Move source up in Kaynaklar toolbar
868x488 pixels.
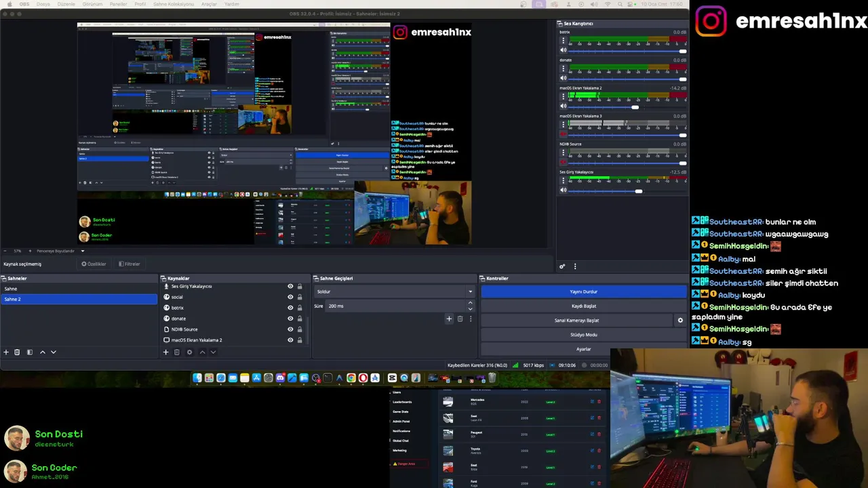(202, 352)
